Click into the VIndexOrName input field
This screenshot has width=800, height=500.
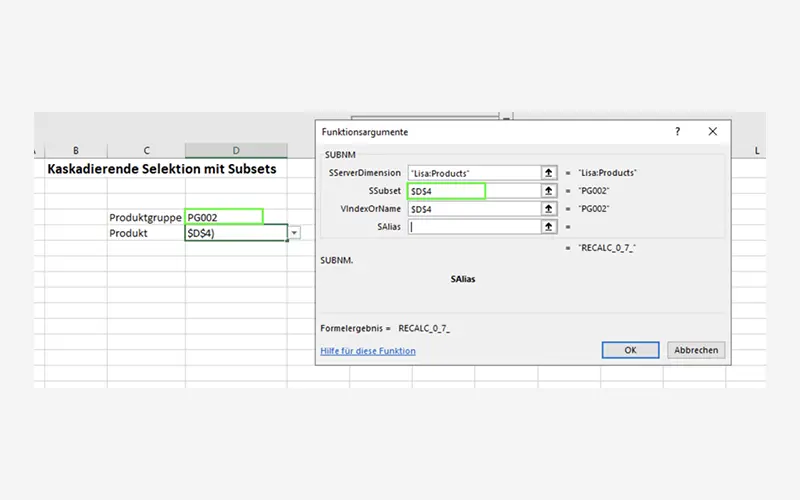point(473,209)
